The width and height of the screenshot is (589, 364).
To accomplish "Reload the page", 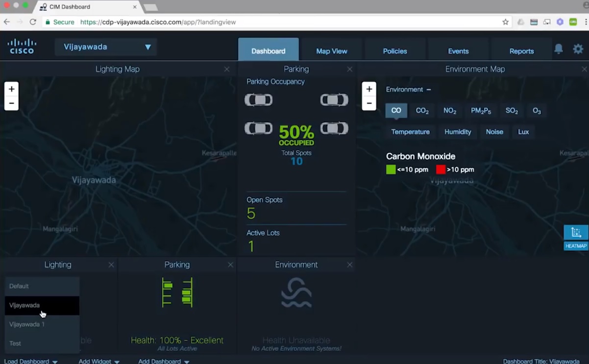I will tap(33, 22).
